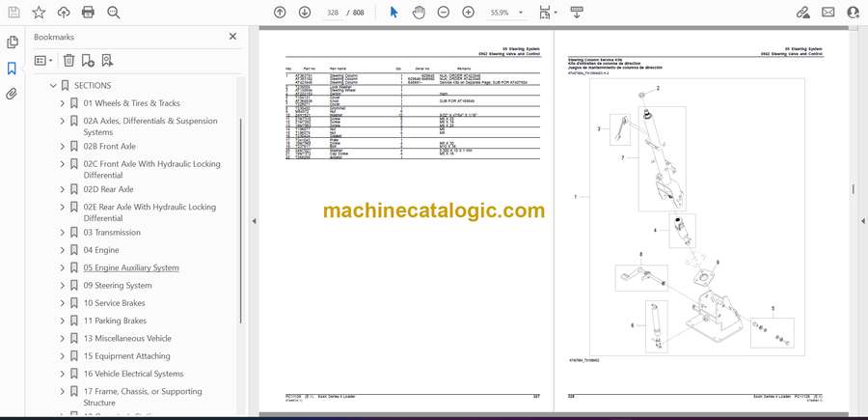Expand the 02B Front Axle bookmark

click(x=62, y=147)
